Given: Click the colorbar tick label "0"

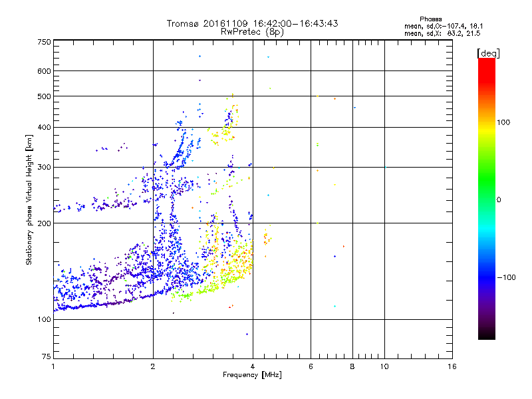Looking at the screenshot, I should pos(499,200).
